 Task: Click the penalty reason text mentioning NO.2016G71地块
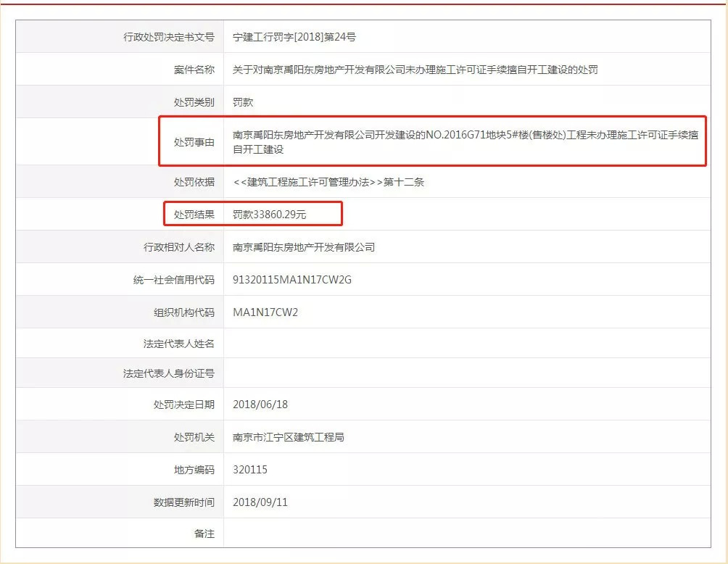pos(466,142)
